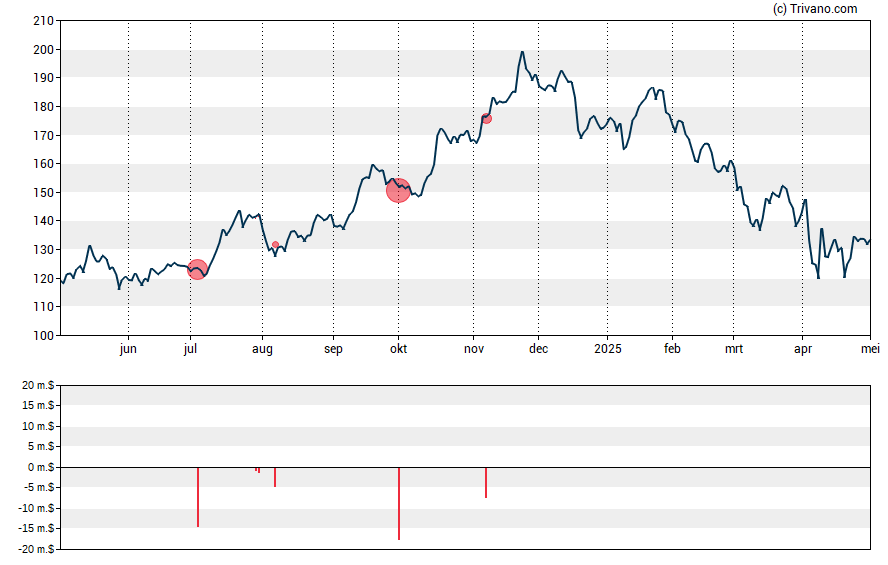Click the small red marker in early aug
This screenshot has height=565, width=888.
275,245
